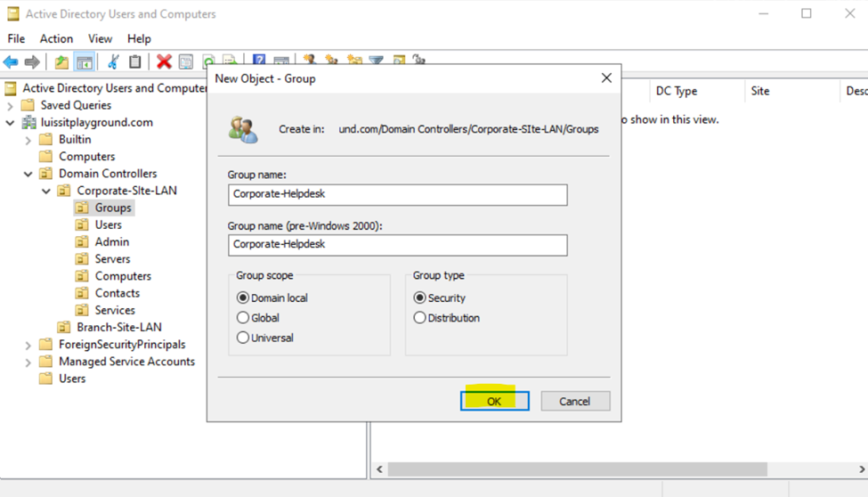The image size is (868, 497).
Task: Select the Services OU
Action: (x=115, y=310)
